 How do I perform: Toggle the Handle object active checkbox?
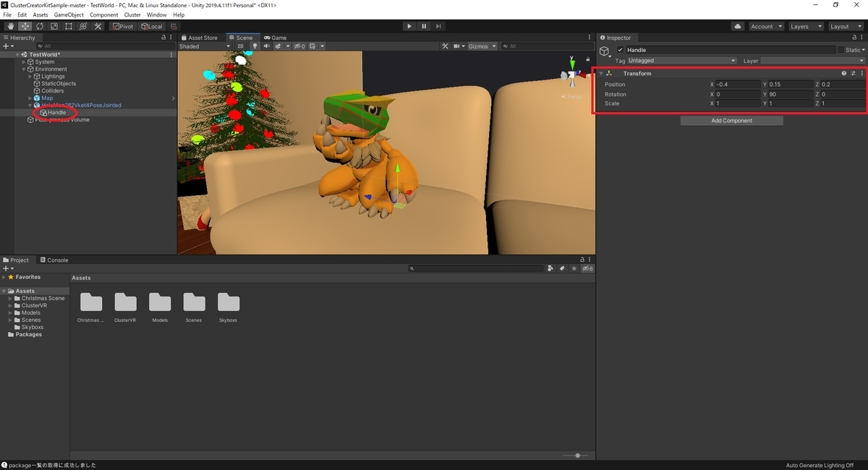click(620, 50)
